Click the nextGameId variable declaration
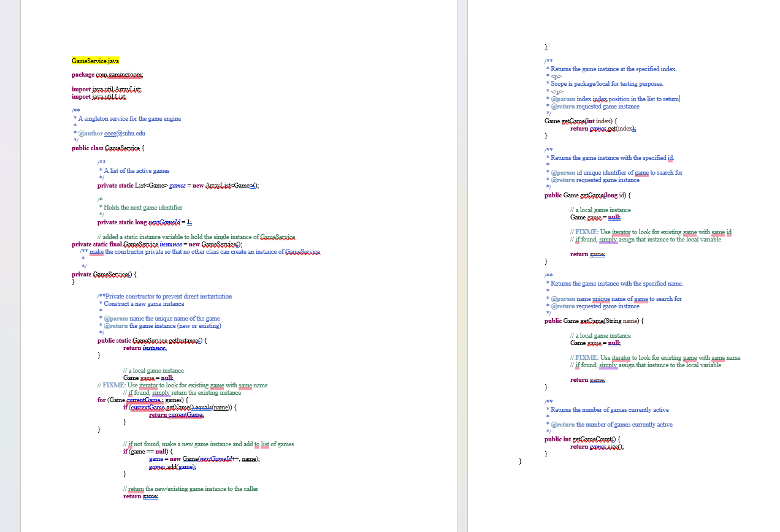 (143, 222)
